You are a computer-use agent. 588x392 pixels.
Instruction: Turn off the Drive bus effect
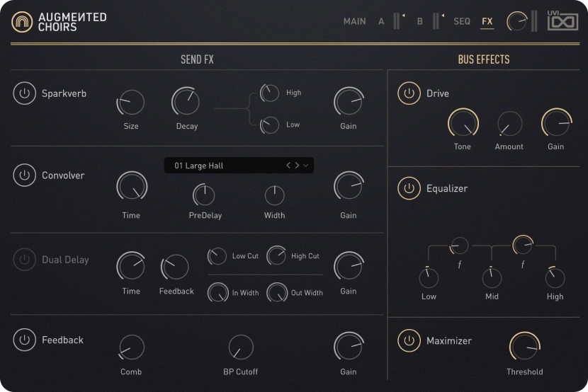tap(409, 93)
